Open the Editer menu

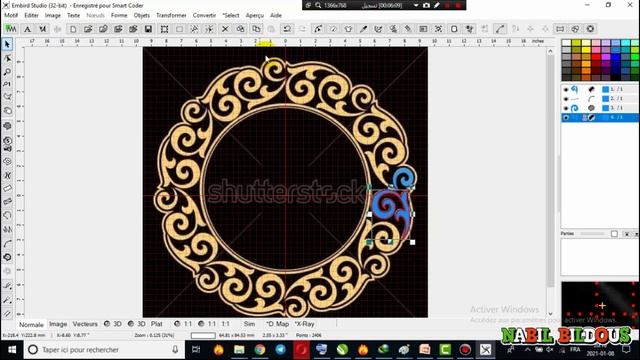(x=31, y=15)
